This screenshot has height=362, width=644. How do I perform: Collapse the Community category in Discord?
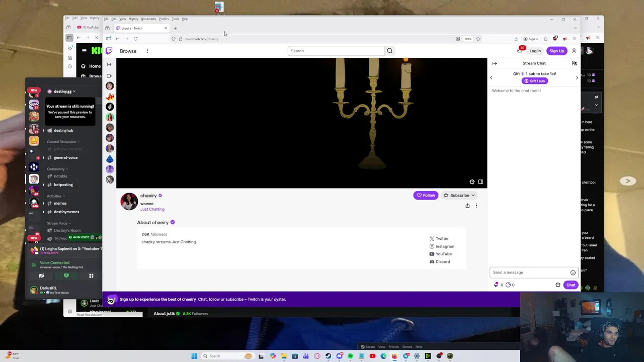pyautogui.click(x=57, y=169)
